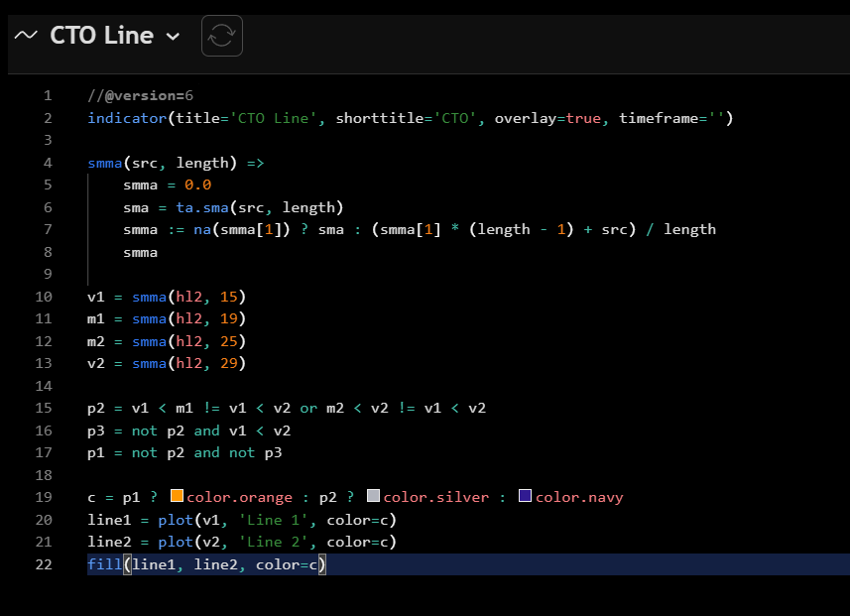Open the silver color swatch picker
This screenshot has width=850, height=616.
[373, 496]
